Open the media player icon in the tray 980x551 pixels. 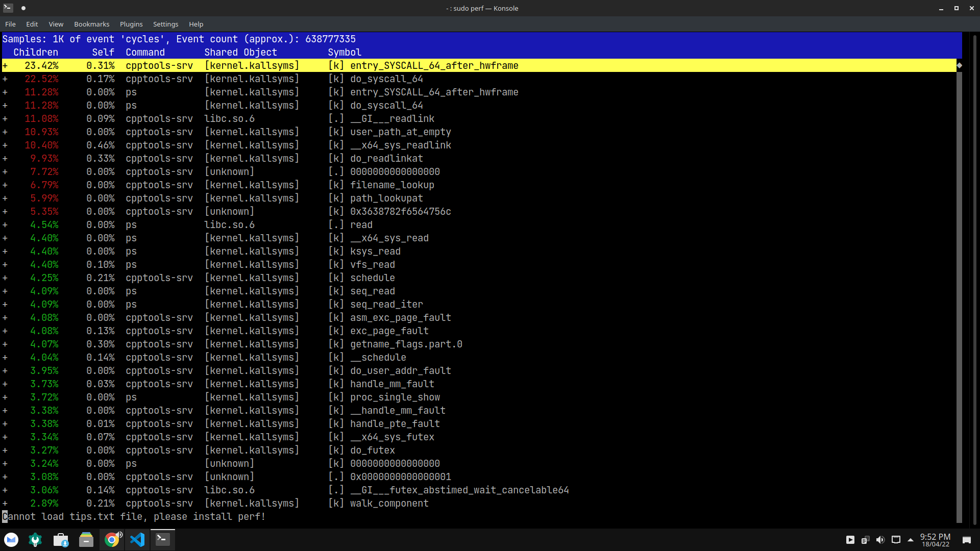pos(850,540)
